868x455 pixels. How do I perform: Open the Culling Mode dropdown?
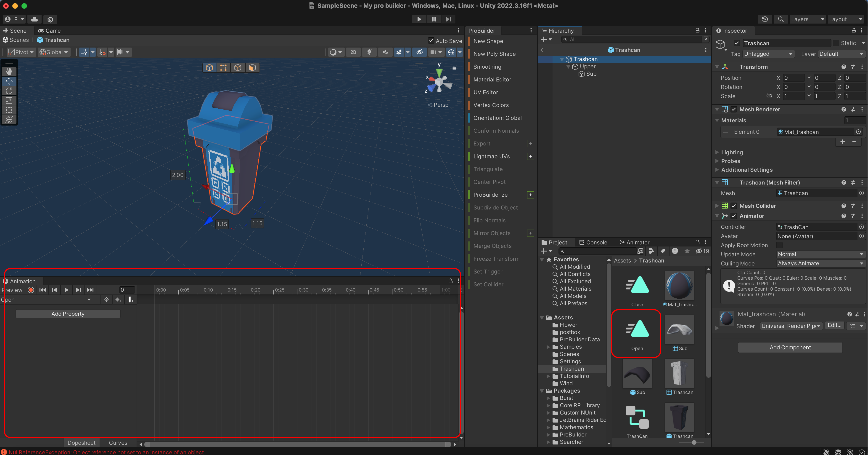(x=820, y=263)
